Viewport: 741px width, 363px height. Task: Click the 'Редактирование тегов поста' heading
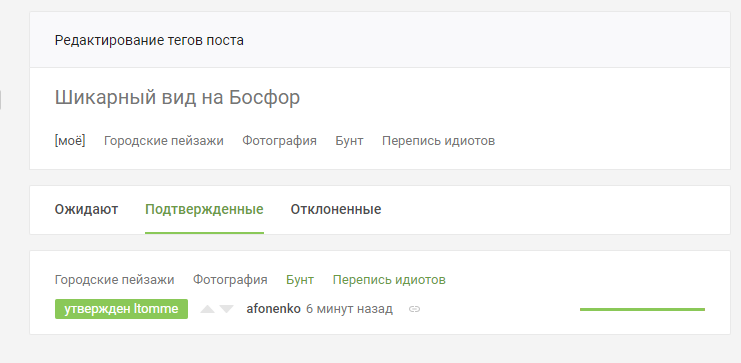point(149,41)
